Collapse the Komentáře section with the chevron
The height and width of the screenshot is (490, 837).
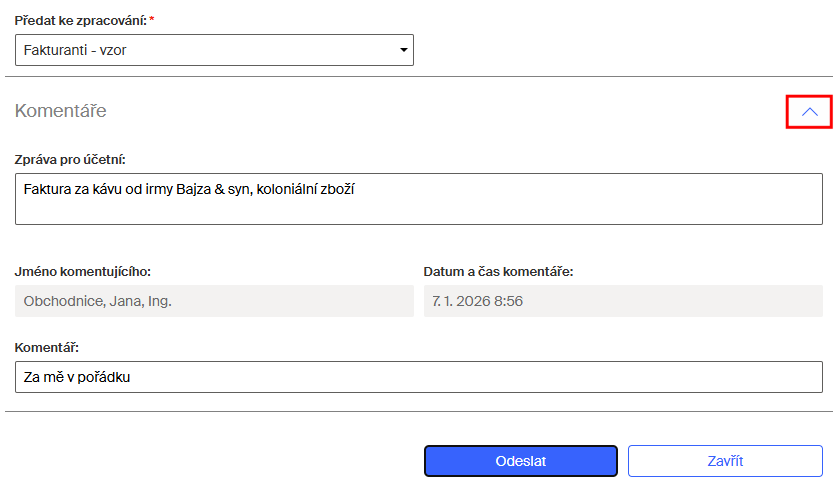click(x=809, y=112)
